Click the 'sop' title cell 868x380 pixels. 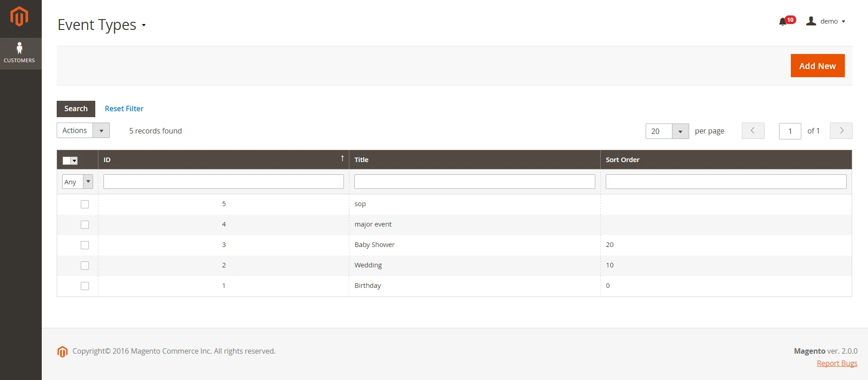pos(475,204)
